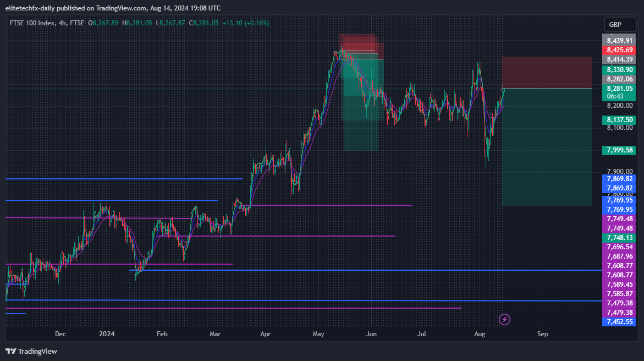Click the 8,414.39 price label
This screenshot has width=644, height=361.
click(619, 59)
